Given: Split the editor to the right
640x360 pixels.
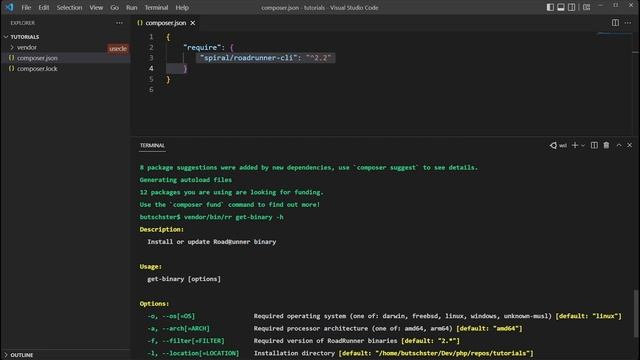Looking at the screenshot, I should click(x=615, y=23).
